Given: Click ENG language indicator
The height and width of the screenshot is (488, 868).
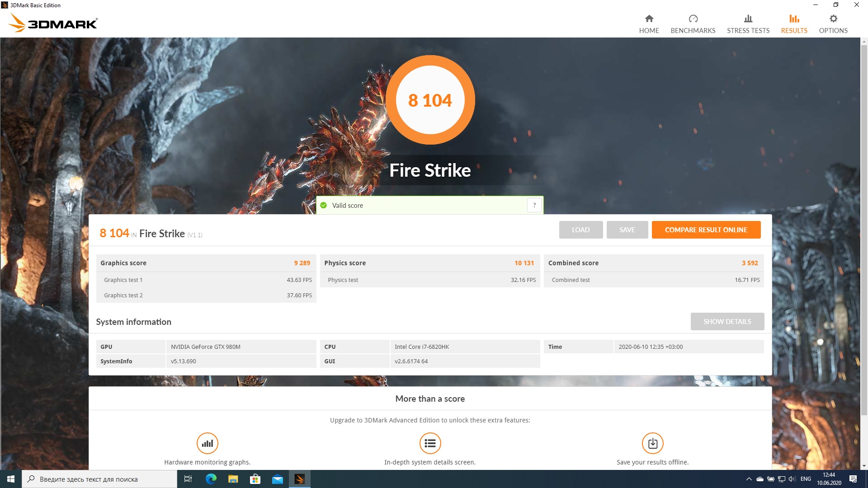Looking at the screenshot, I should (x=806, y=479).
